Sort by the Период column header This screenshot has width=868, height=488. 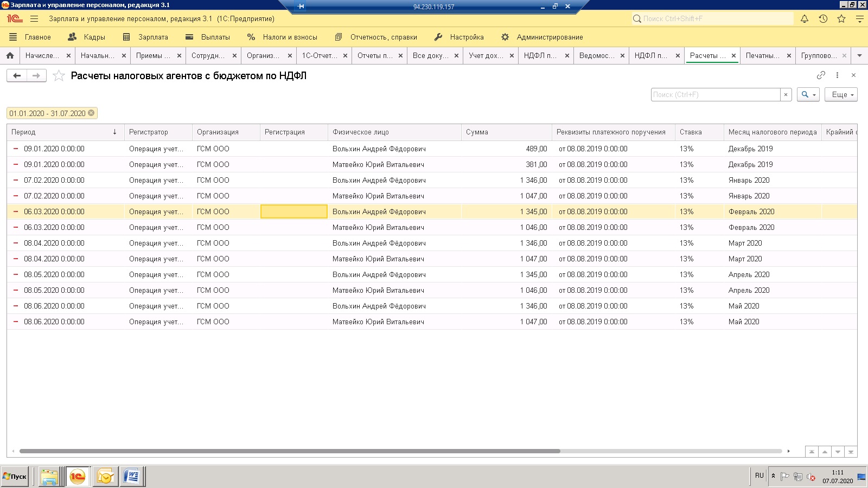pos(65,132)
